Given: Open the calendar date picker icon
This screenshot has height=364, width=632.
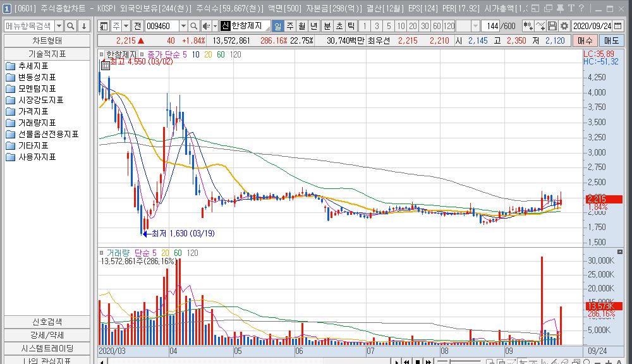Looking at the screenshot, I should (x=617, y=26).
